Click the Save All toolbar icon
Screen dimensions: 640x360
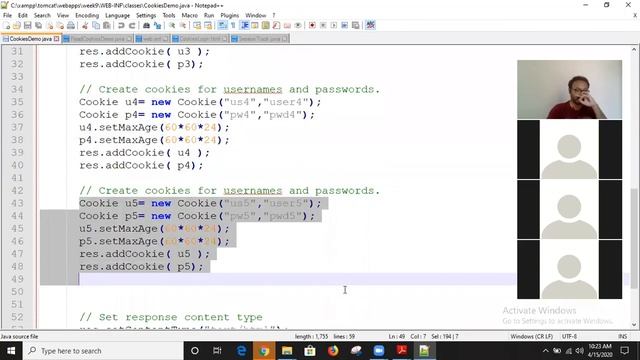tap(38, 25)
